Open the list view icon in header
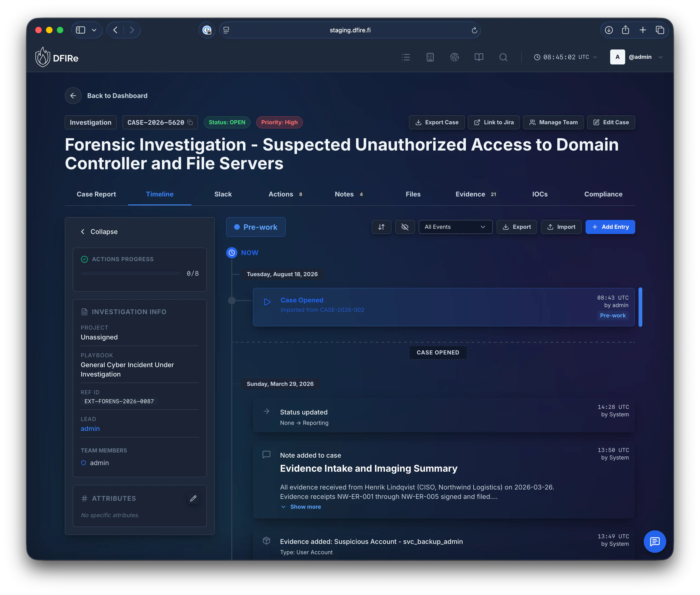This screenshot has height=595, width=700. [406, 57]
